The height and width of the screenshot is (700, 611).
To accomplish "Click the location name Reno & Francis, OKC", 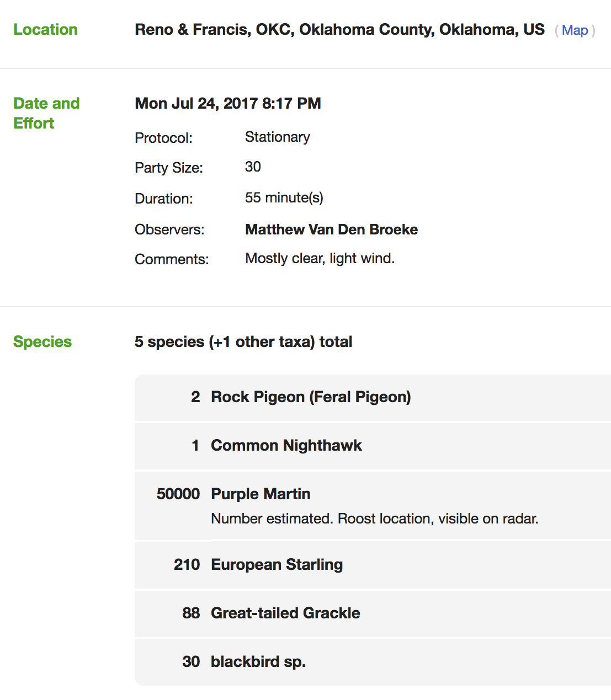I will [339, 29].
